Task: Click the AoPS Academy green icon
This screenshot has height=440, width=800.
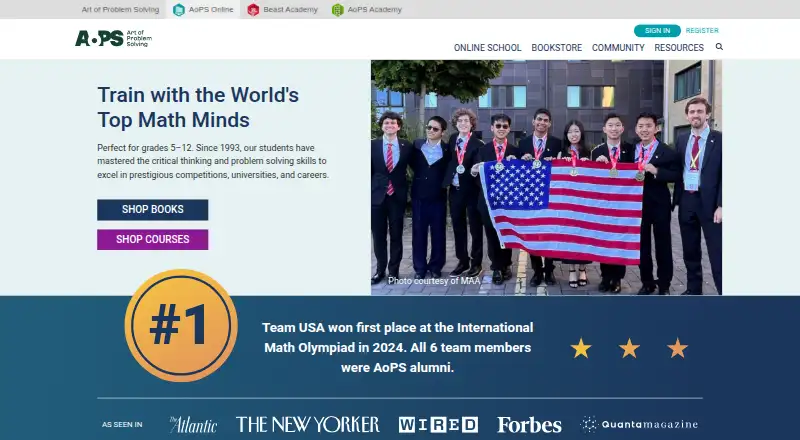Action: 337,10
